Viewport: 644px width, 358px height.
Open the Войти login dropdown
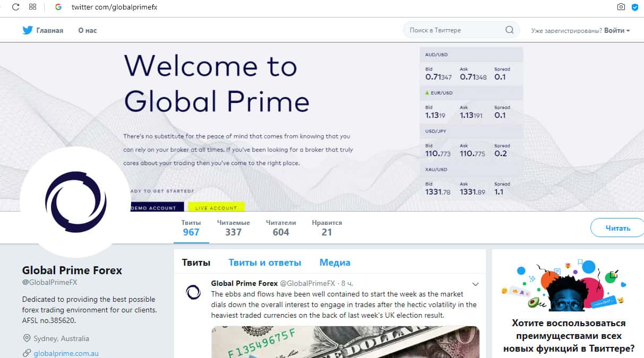pyautogui.click(x=617, y=30)
